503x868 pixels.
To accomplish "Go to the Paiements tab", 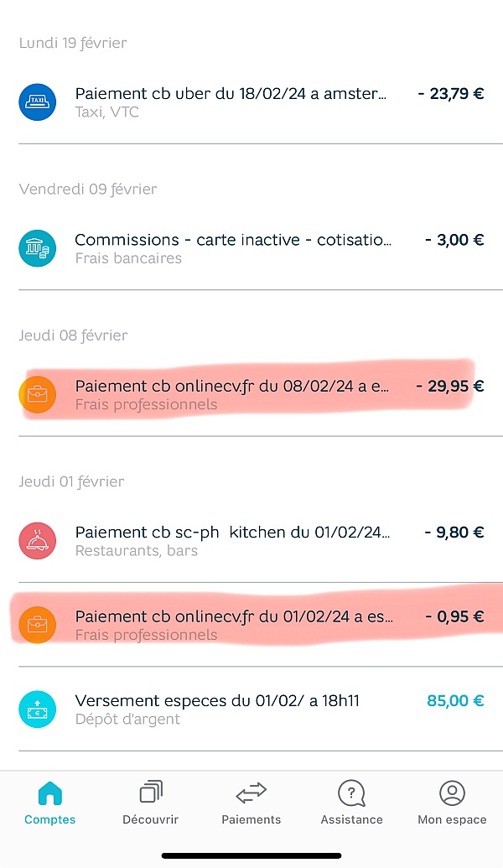I will pos(251,803).
